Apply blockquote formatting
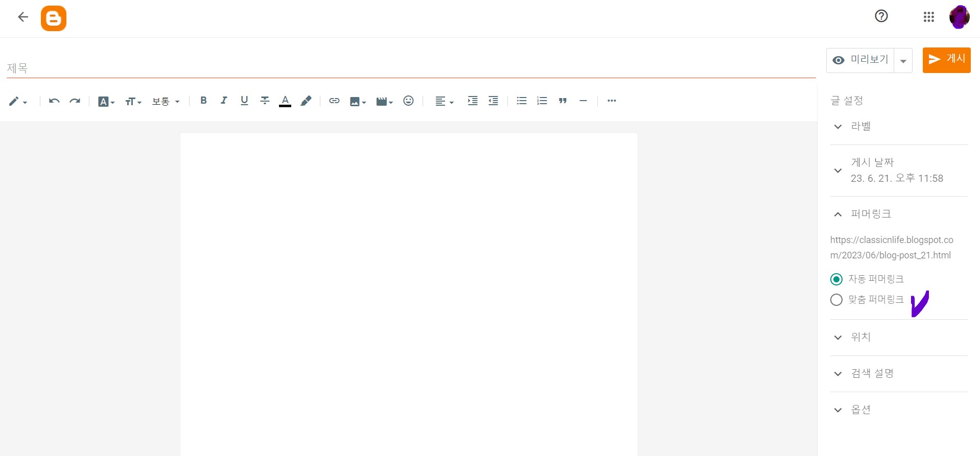This screenshot has height=456, width=980. pos(563,101)
